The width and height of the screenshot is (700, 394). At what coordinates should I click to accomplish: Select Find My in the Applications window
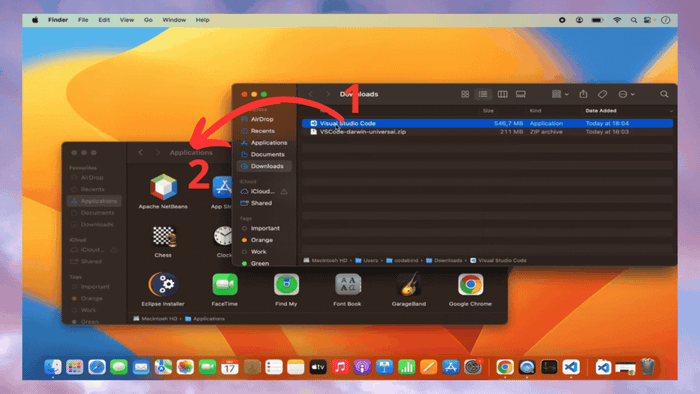(286, 289)
